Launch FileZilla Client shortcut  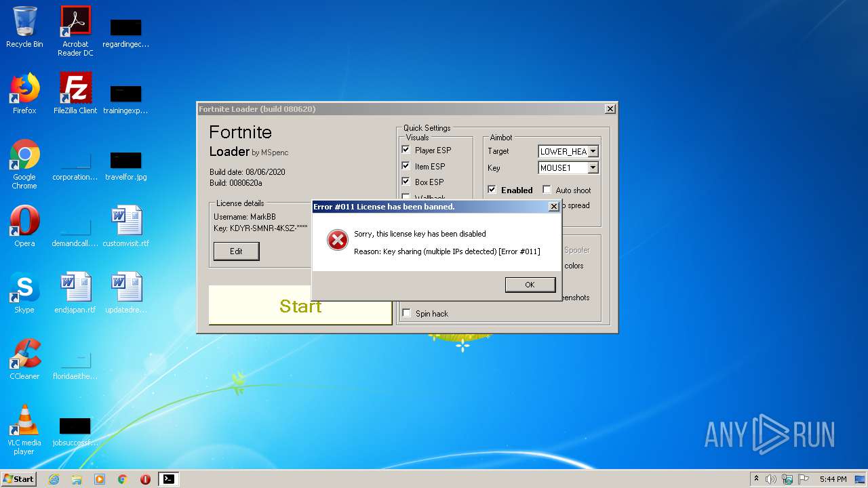[x=75, y=94]
